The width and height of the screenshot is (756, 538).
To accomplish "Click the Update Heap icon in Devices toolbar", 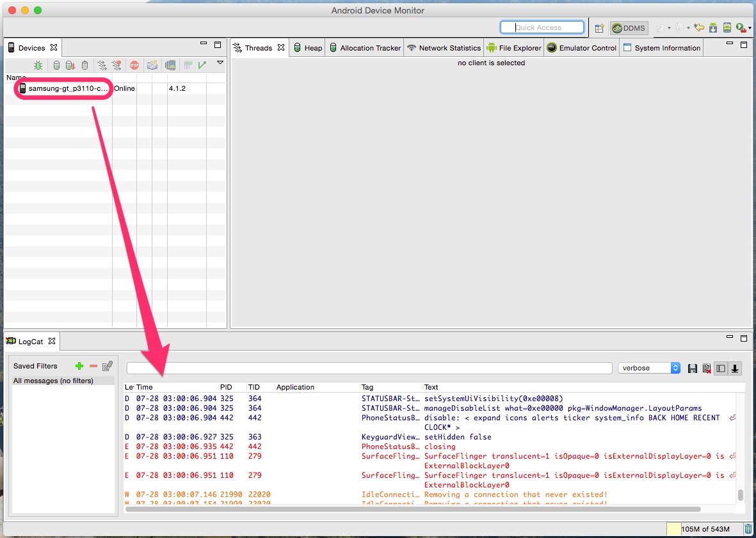I will point(56,65).
